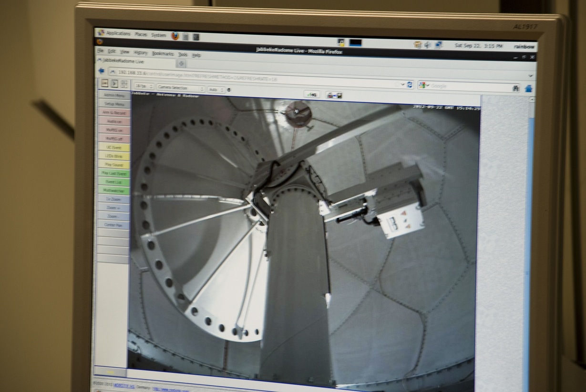Click the rainbow user name in panel
586x392 pixels.
tap(524, 47)
